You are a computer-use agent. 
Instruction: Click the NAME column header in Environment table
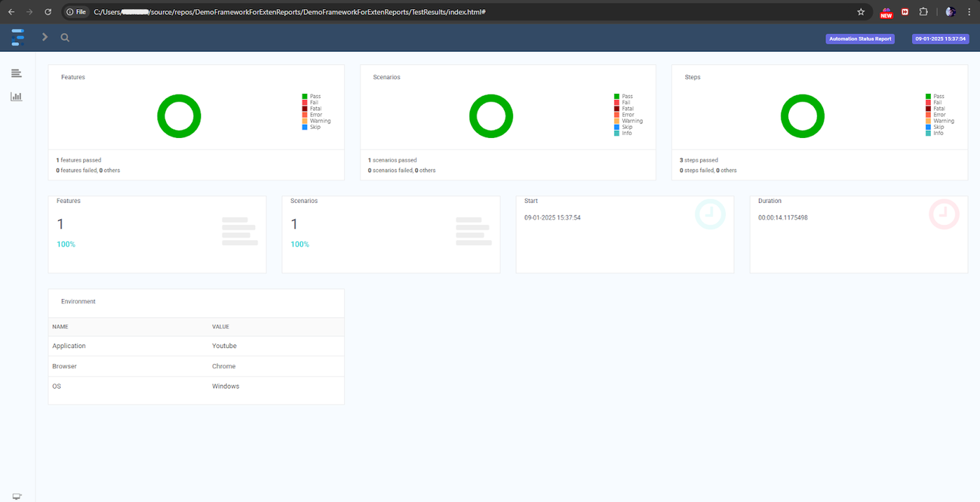tap(60, 327)
